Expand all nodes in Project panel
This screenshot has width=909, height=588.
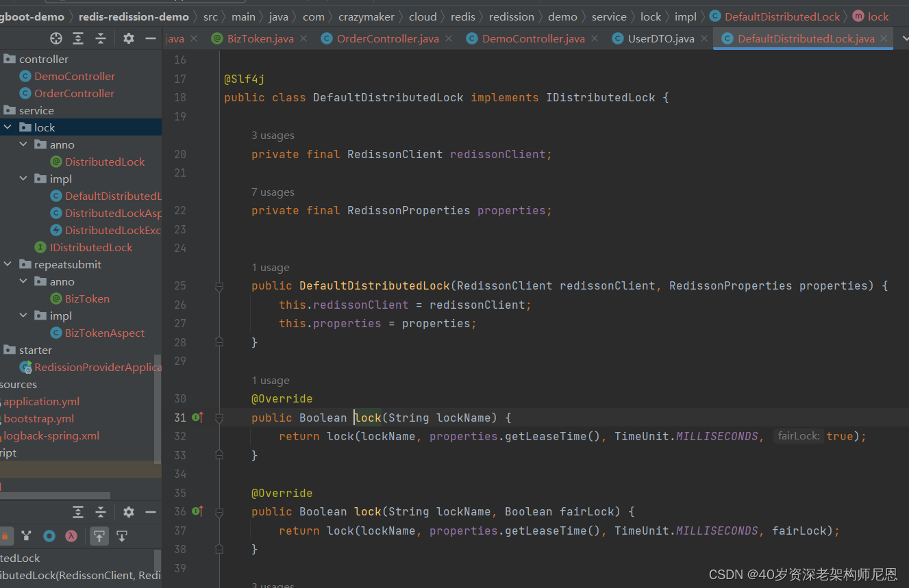78,38
